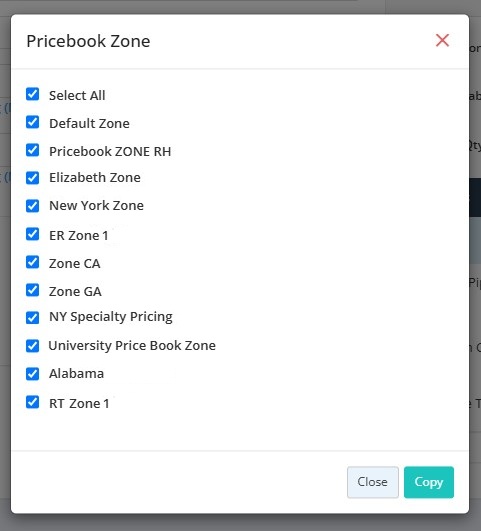This screenshot has width=481, height=531.
Task: Toggle the Elizabeth Zone checkbox
Action: 33,178
